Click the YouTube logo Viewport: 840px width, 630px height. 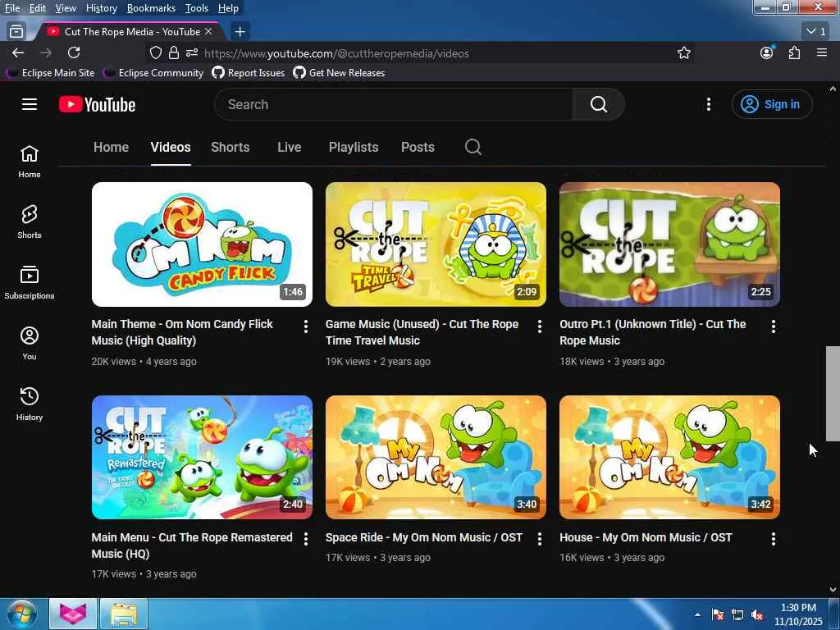pos(97,104)
